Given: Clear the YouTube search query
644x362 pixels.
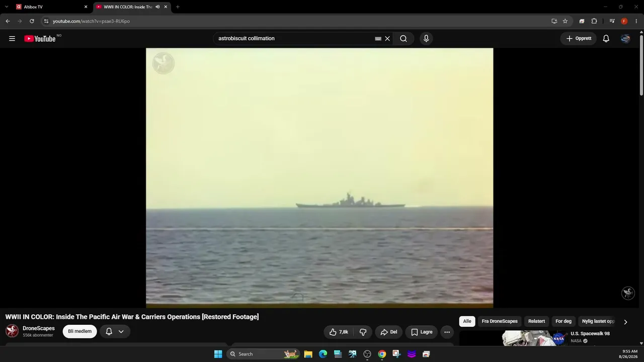Looking at the screenshot, I should (x=387, y=39).
